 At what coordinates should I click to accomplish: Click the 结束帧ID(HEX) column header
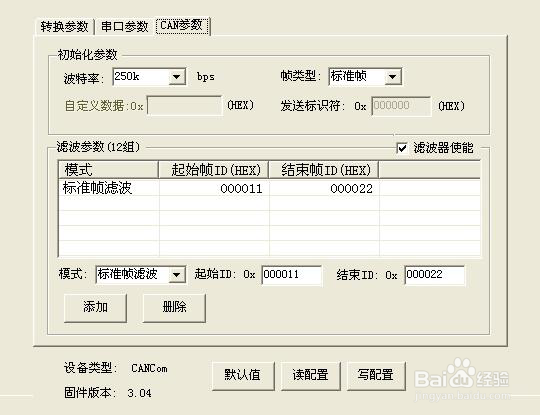pos(324,170)
